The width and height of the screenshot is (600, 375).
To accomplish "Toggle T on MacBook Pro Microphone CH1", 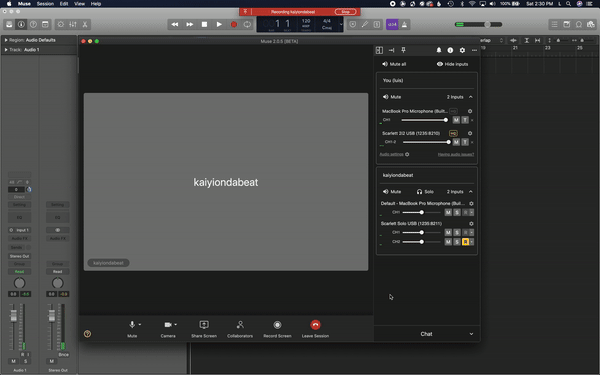I will (x=465, y=120).
